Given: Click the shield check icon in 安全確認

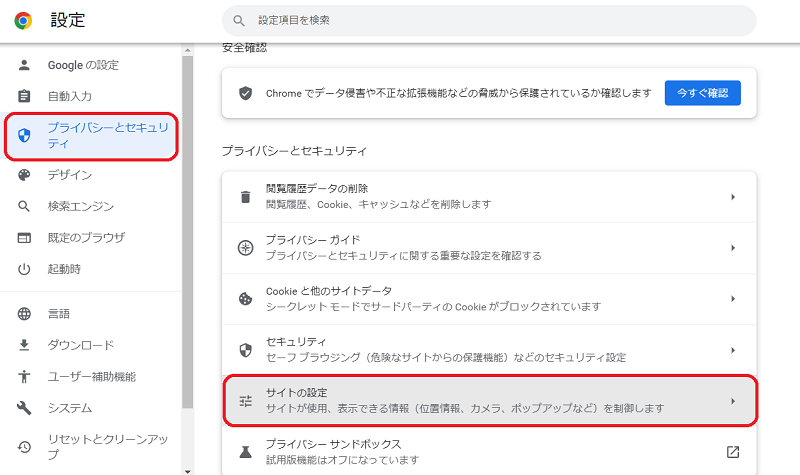Looking at the screenshot, I should point(245,93).
